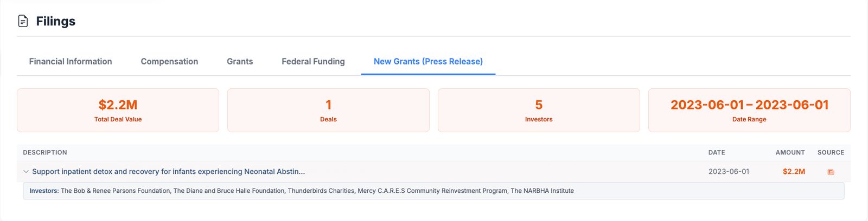
Task: Sort by the DESCRIPTION column header
Action: click(45, 153)
